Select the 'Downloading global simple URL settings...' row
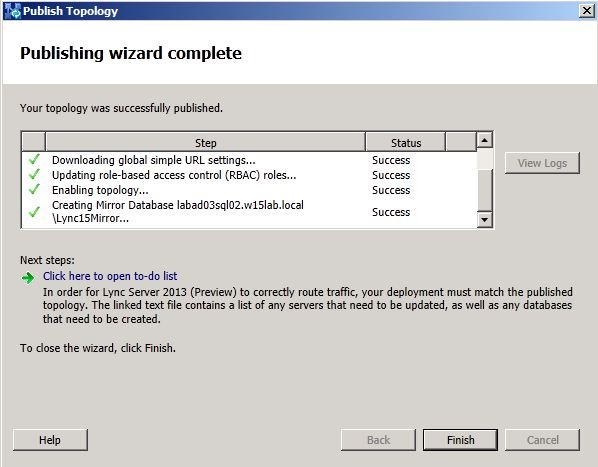The image size is (598, 467). click(x=249, y=160)
